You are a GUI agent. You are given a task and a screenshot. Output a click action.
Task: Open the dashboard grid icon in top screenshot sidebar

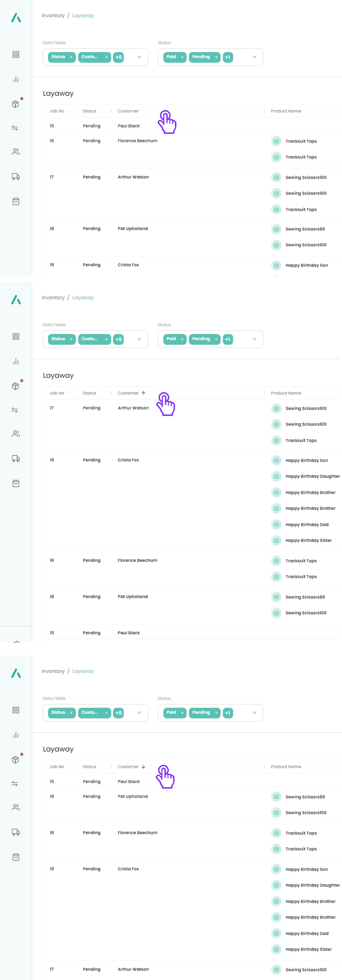tap(16, 55)
